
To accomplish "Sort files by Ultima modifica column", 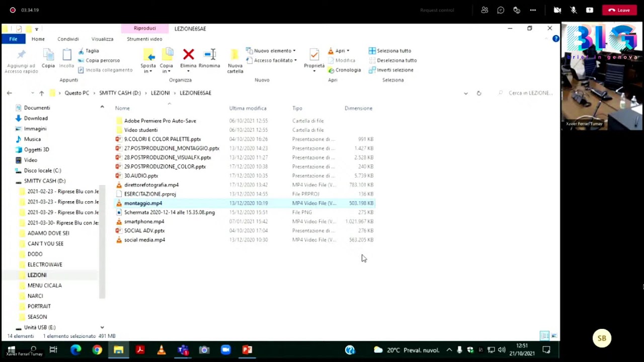I will click(x=248, y=108).
